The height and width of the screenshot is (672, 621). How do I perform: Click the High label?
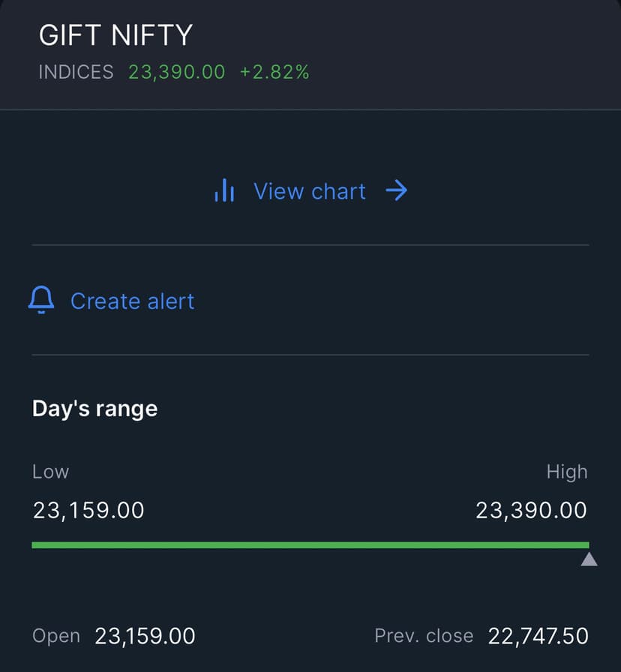click(x=567, y=472)
